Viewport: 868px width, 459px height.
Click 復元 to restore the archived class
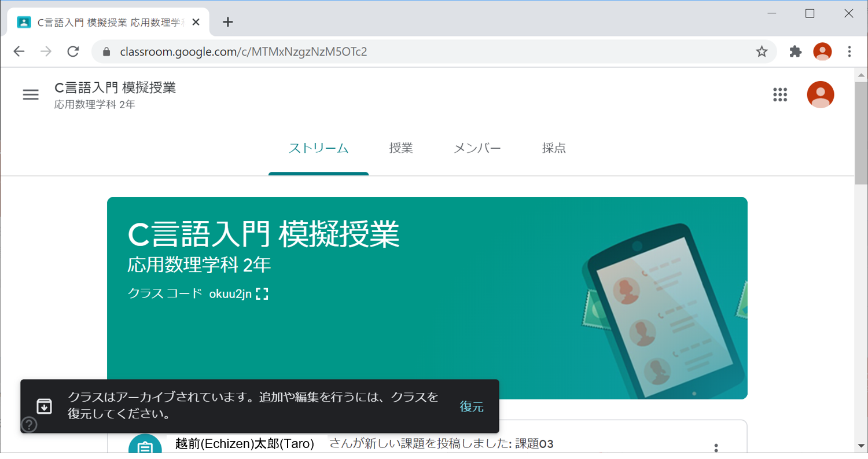(472, 406)
